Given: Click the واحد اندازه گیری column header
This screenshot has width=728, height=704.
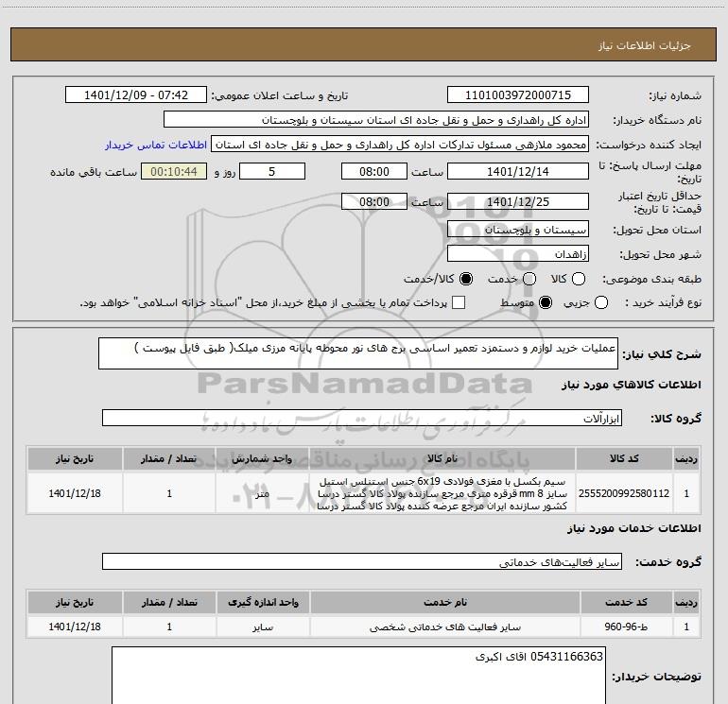Looking at the screenshot, I should (263, 602).
